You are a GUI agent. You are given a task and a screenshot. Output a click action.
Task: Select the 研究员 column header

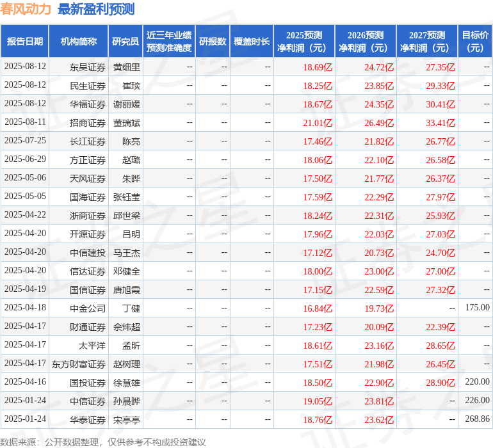[x=125, y=41]
